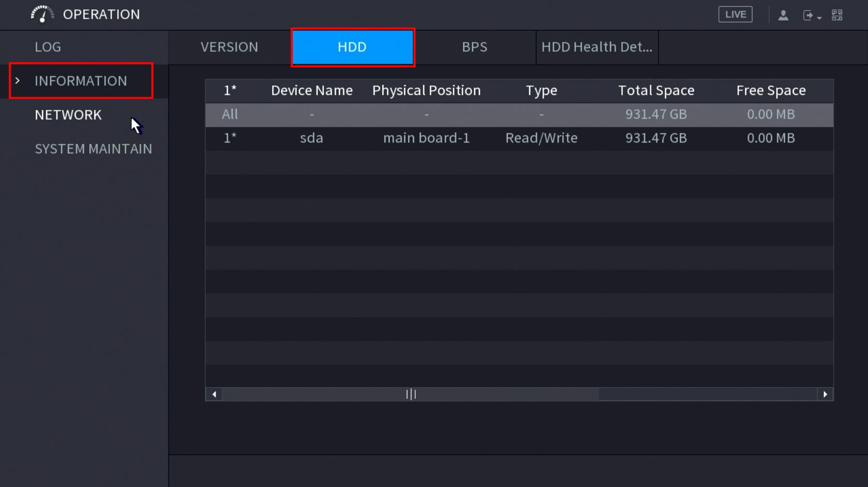Viewport: 868px width, 487px height.
Task: Open NETWORK in the sidebar
Action: [68, 115]
